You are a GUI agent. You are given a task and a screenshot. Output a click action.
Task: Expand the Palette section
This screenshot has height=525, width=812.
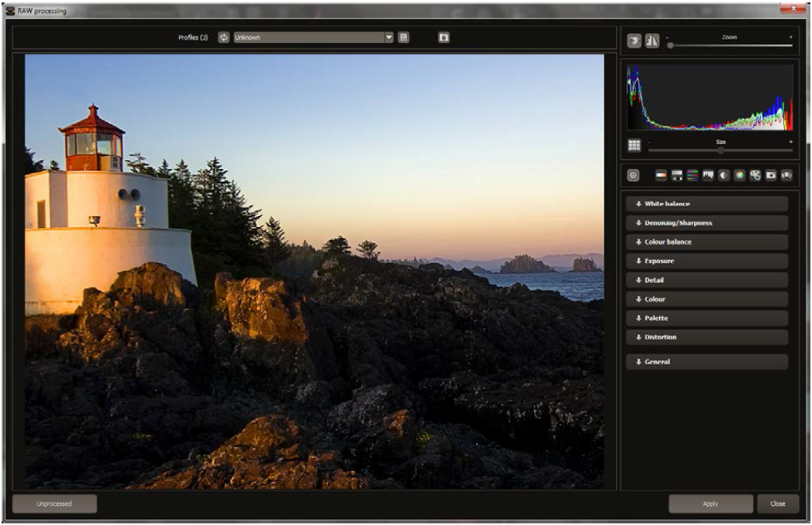pos(707,318)
